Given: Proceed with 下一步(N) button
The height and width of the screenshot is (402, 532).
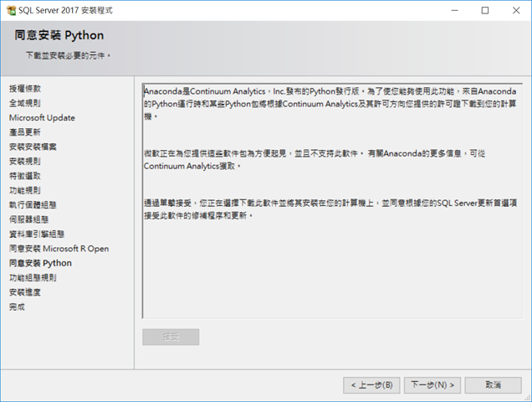Looking at the screenshot, I should click(432, 385).
